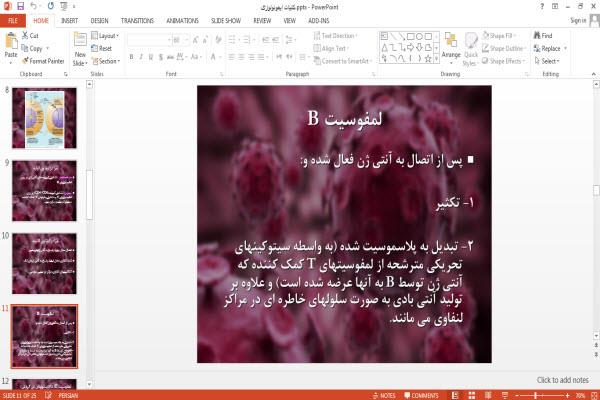Toggle Underline formatting
Screen dimensions: 600x400
(x=151, y=57)
